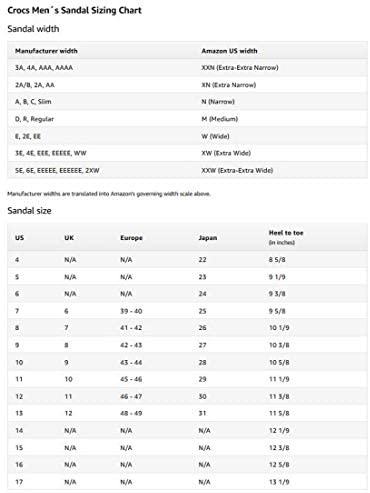The width and height of the screenshot is (370, 493).
Task: Select the 3E, 4E, EEE, EEEEE, WW row
Action: 188,153
